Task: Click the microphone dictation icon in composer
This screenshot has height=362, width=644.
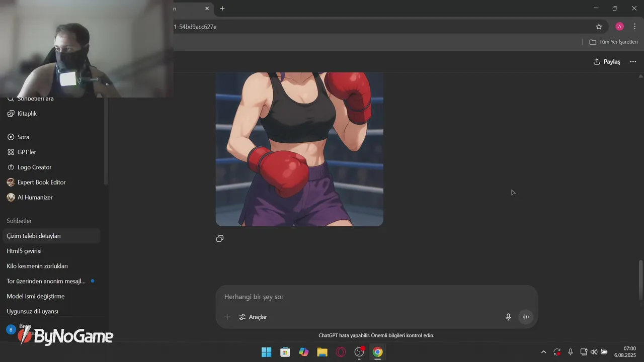Action: [508, 317]
